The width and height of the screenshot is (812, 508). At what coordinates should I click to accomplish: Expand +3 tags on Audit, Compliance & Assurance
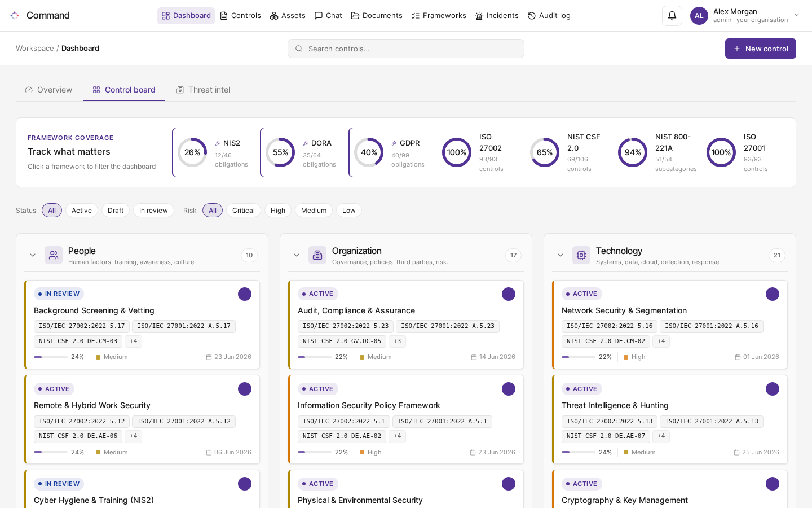pos(398,341)
